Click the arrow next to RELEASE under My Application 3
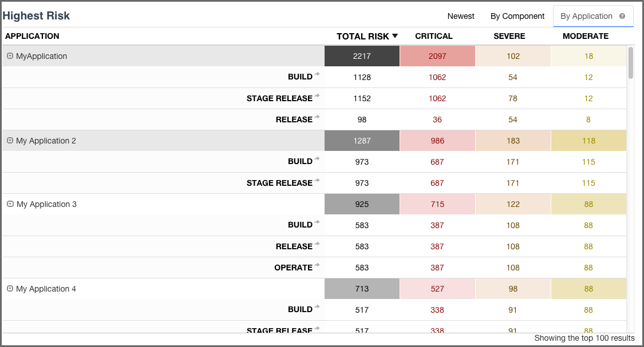Viewport: 644px width, 347px height. (x=318, y=244)
